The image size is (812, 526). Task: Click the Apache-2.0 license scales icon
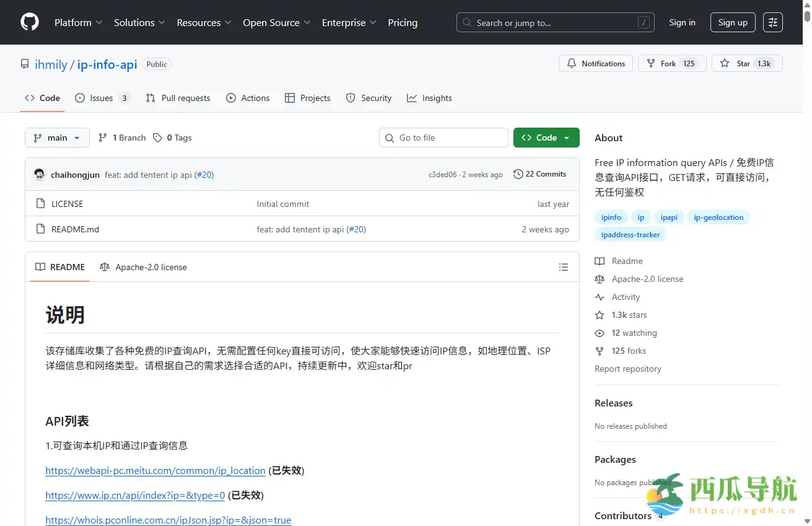tap(105, 267)
